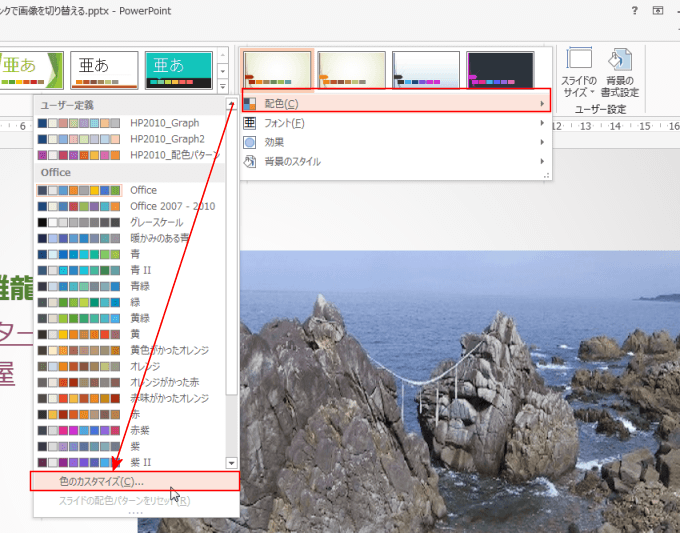Image resolution: width=680 pixels, height=533 pixels.
Task: Show previous row of the themes gallery
Action: tap(223, 55)
